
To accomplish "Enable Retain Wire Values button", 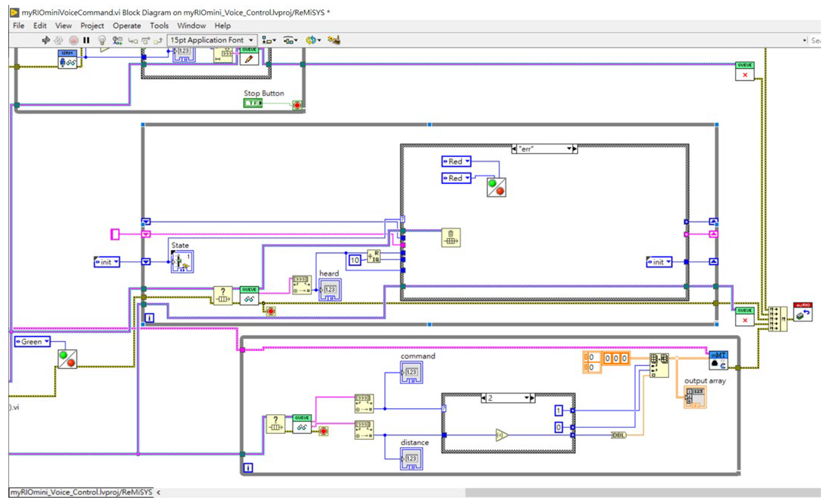I will (118, 41).
